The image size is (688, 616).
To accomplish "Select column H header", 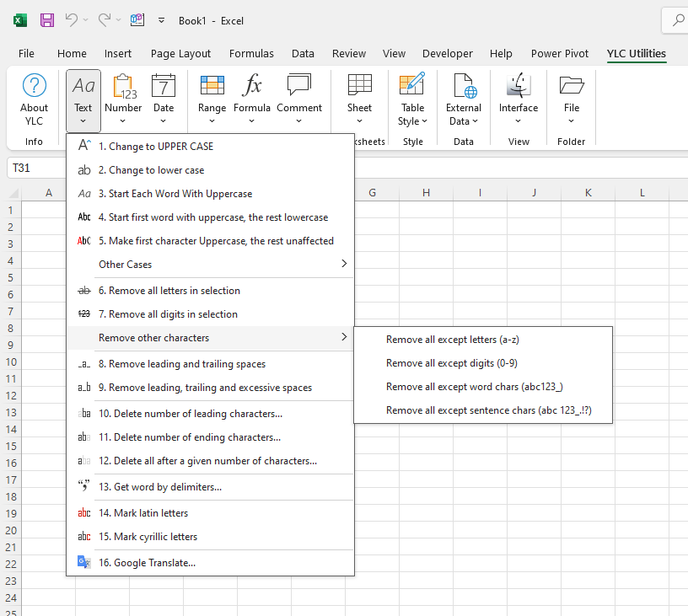I will [426, 193].
